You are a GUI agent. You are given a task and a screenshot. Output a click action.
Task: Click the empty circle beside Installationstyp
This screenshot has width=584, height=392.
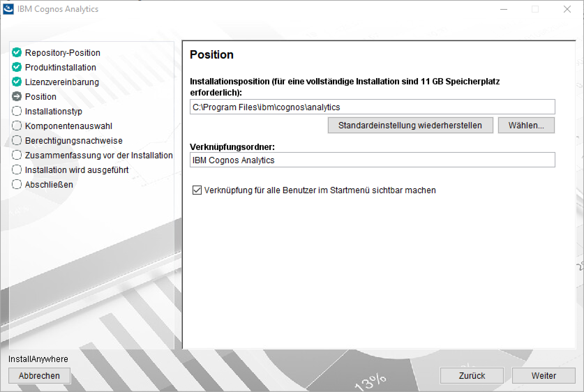click(x=17, y=111)
